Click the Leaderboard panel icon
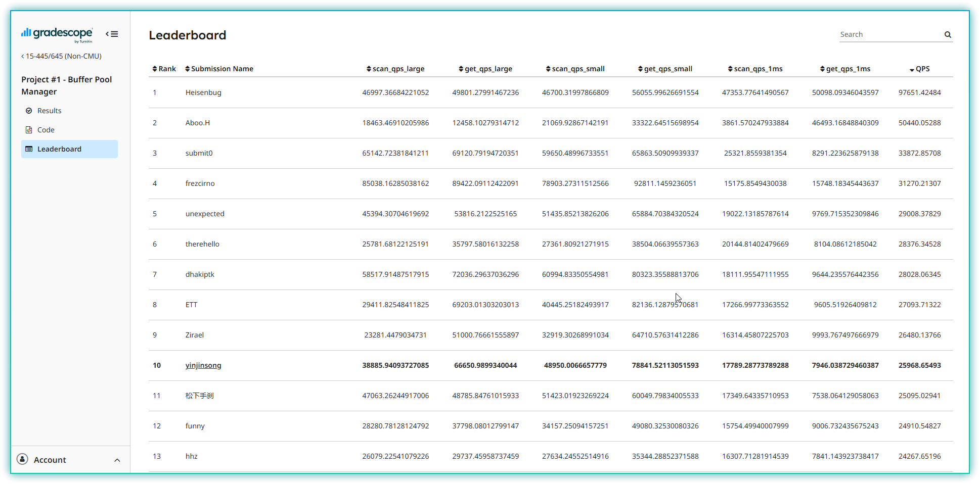The height and width of the screenshot is (484, 980). (28, 149)
